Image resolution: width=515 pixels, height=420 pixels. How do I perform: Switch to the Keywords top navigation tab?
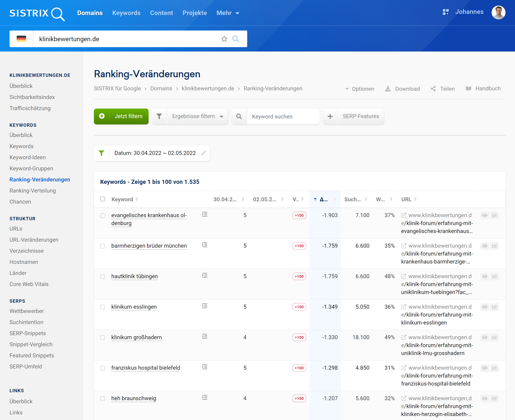pyautogui.click(x=126, y=13)
